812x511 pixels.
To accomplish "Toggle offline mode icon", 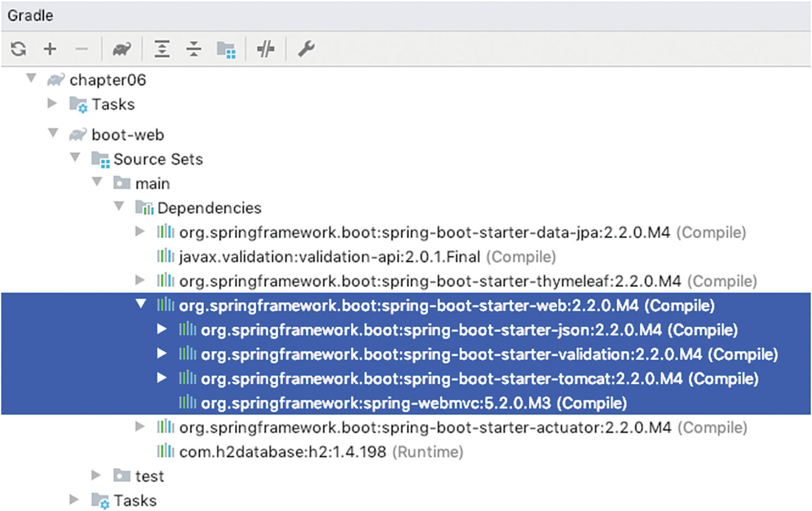I will [x=265, y=49].
